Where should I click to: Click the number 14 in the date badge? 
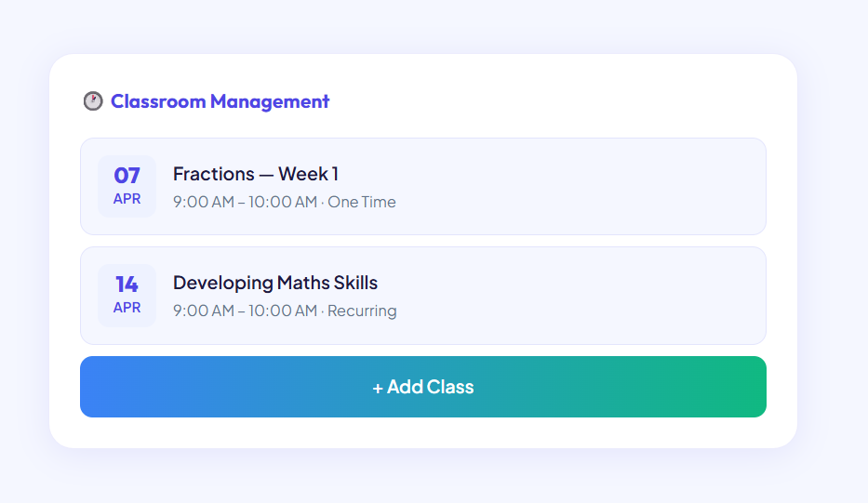pos(127,284)
